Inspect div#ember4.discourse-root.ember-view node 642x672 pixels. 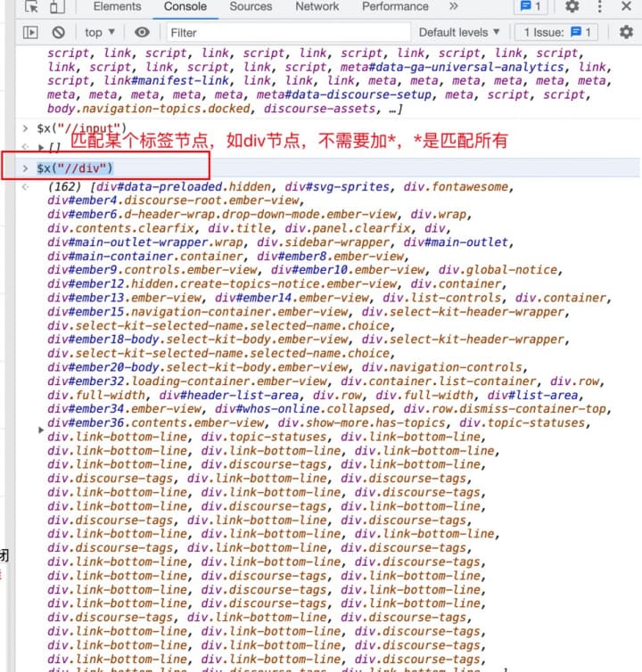point(173,201)
